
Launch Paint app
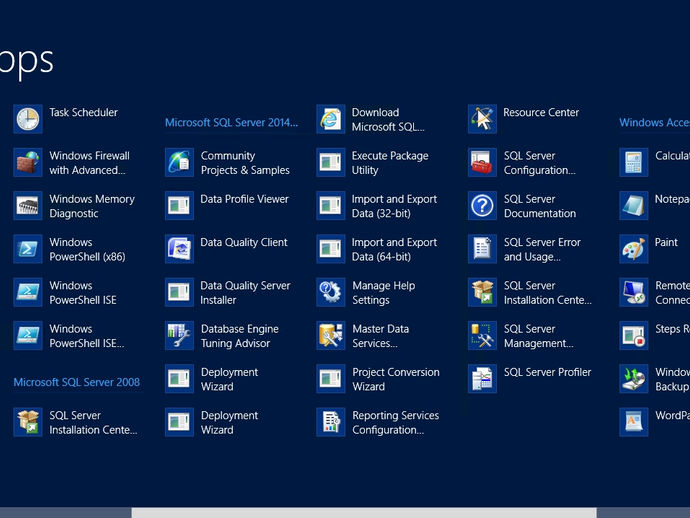[x=649, y=249]
